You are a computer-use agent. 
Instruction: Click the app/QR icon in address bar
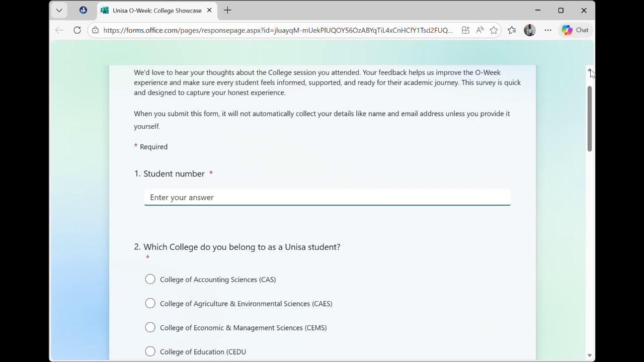point(465,30)
